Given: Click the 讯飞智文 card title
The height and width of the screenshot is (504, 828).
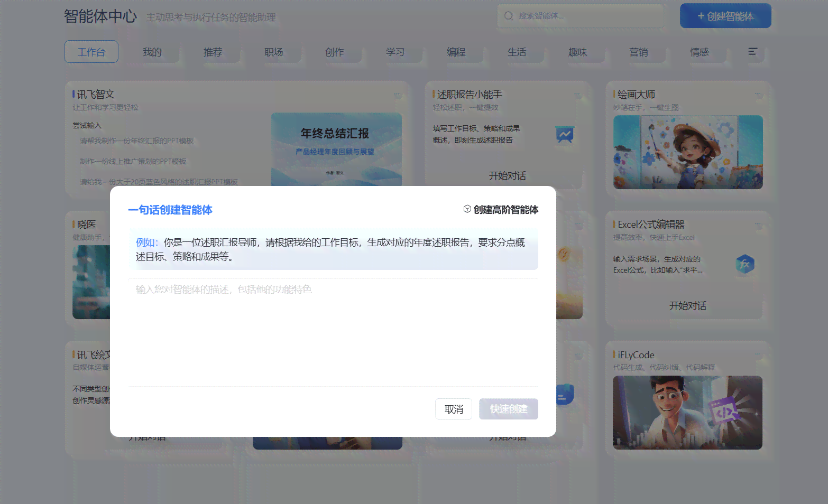Looking at the screenshot, I should (96, 94).
